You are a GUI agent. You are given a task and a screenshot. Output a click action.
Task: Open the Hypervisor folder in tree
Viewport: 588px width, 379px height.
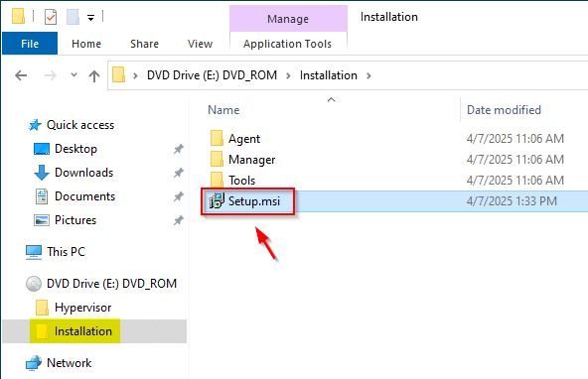(x=82, y=308)
